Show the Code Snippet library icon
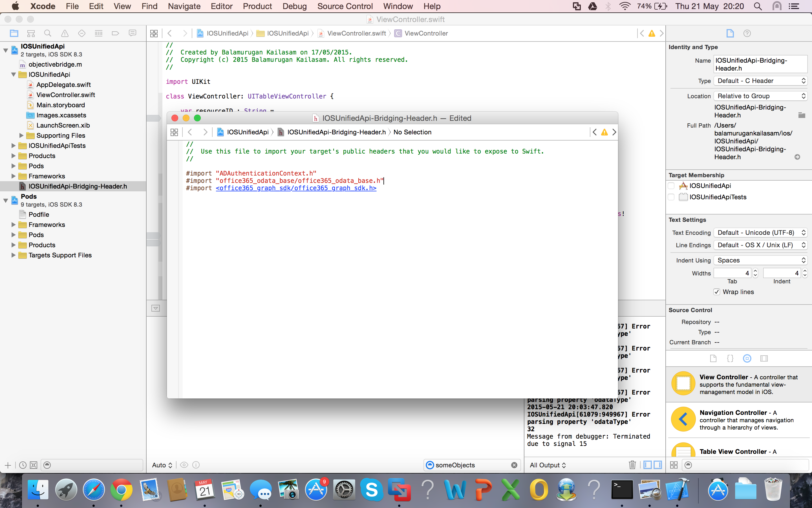This screenshot has width=812, height=508. pyautogui.click(x=730, y=358)
